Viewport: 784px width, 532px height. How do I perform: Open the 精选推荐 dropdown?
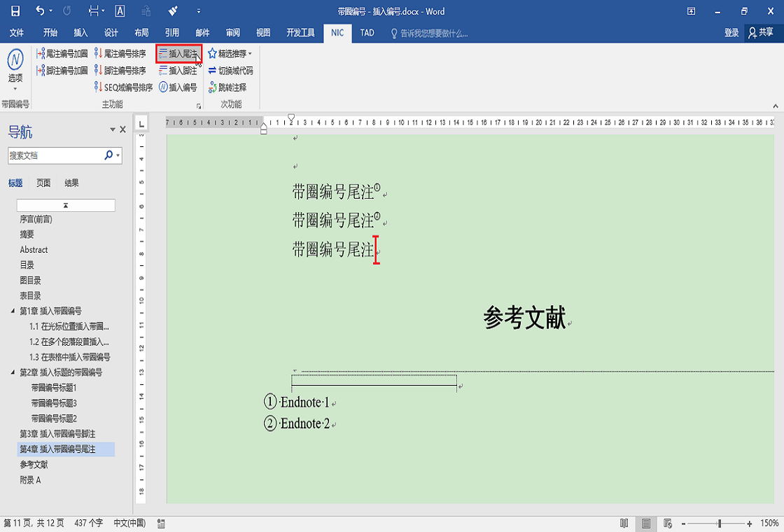pos(230,53)
